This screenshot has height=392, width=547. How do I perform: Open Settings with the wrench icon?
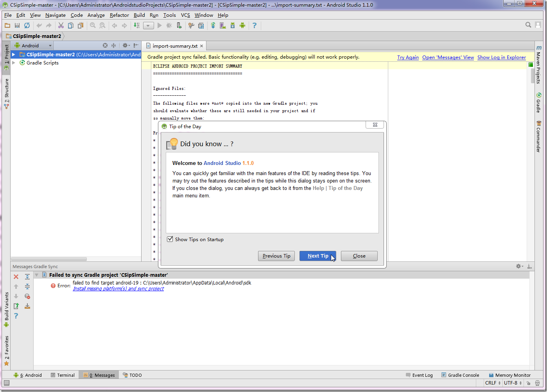[x=191, y=25]
